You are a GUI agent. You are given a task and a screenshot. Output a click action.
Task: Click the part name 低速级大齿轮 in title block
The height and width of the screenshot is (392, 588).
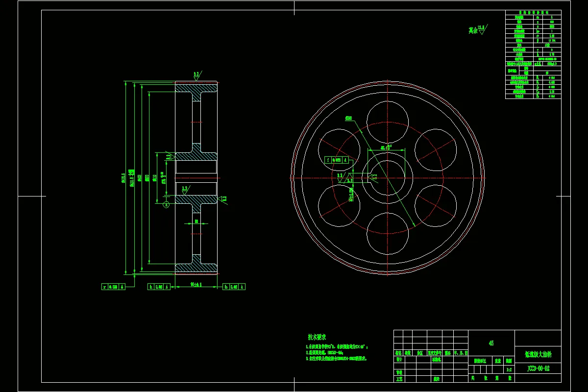(538, 353)
